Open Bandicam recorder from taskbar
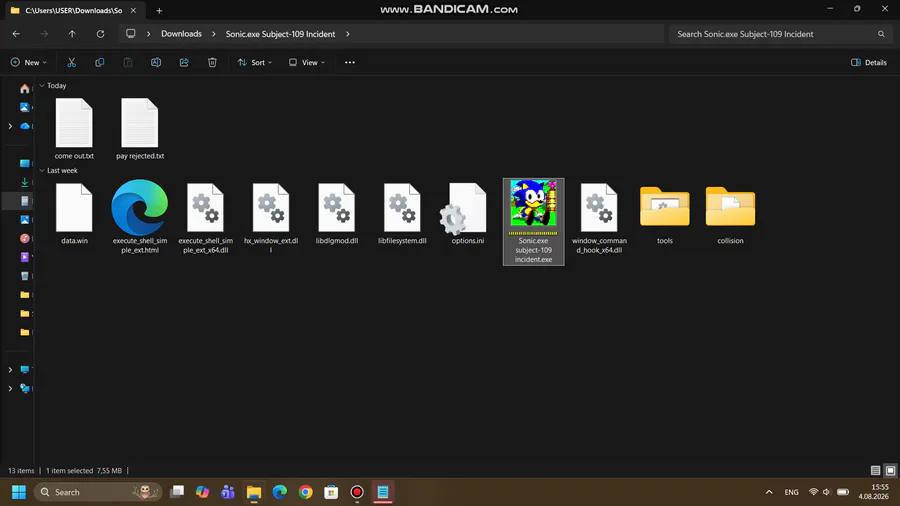Viewport: 900px width, 506px height. [357, 492]
